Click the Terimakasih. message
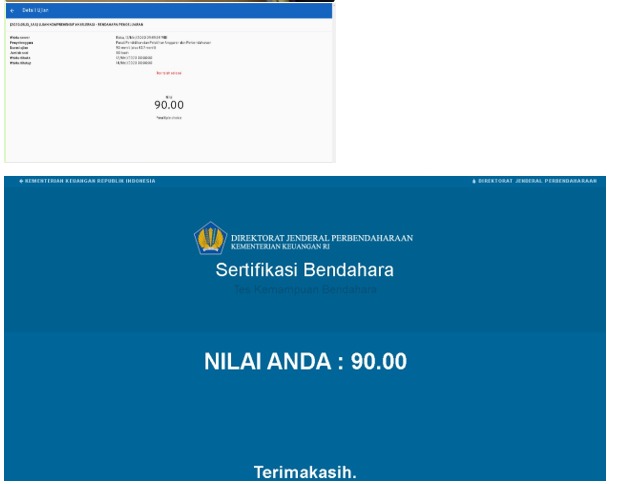 [x=305, y=472]
